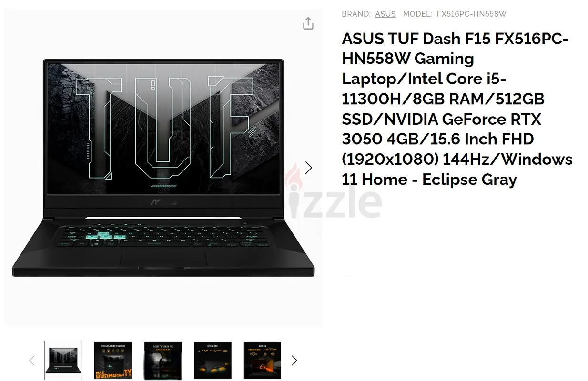Click the small gray dash below the title
The height and width of the screenshot is (381, 588).
pyautogui.click(x=346, y=276)
